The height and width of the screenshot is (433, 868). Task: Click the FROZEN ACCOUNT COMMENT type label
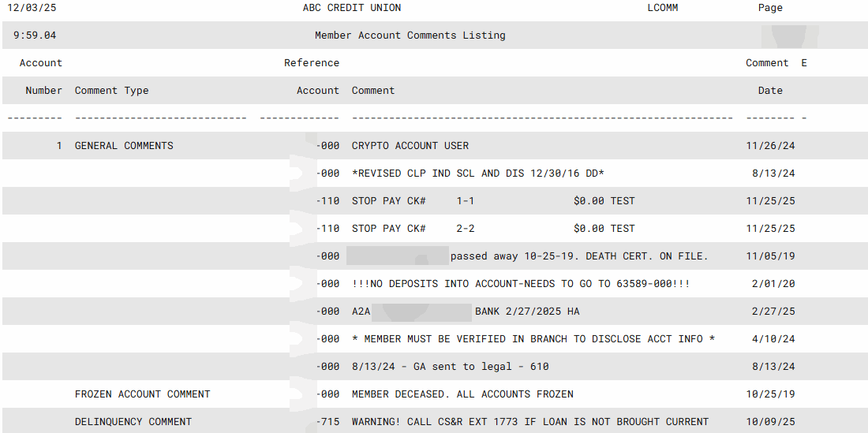[x=142, y=394]
